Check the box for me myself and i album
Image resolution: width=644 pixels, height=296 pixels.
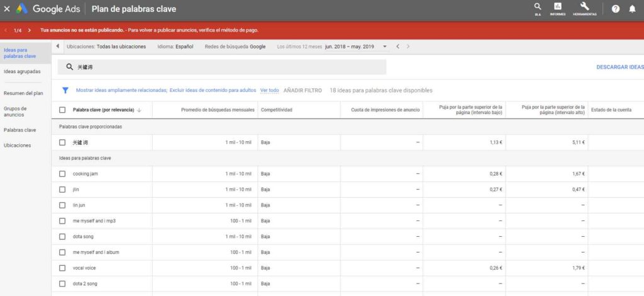click(x=62, y=252)
